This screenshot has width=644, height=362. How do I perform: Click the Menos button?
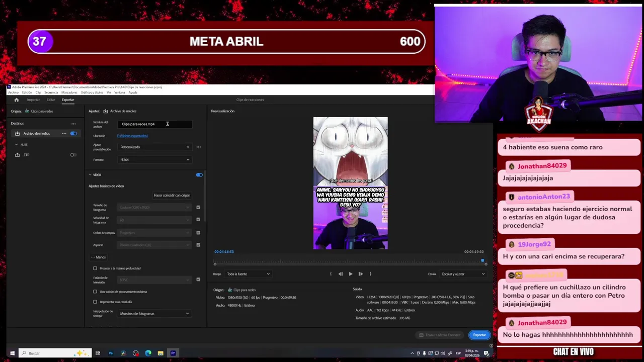[x=98, y=257]
